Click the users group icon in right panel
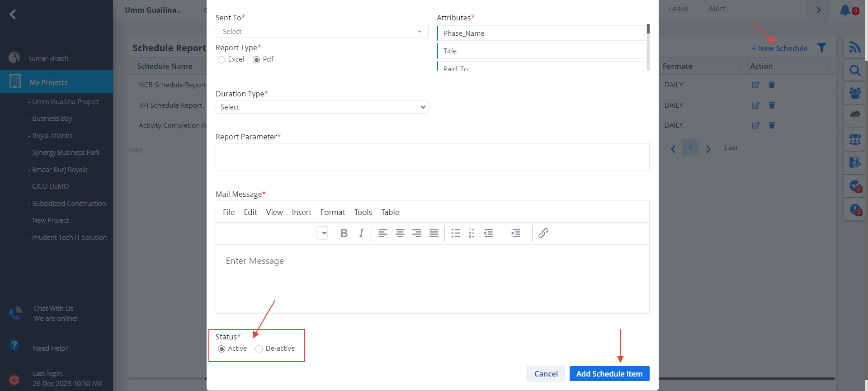The image size is (868, 391). [x=854, y=93]
